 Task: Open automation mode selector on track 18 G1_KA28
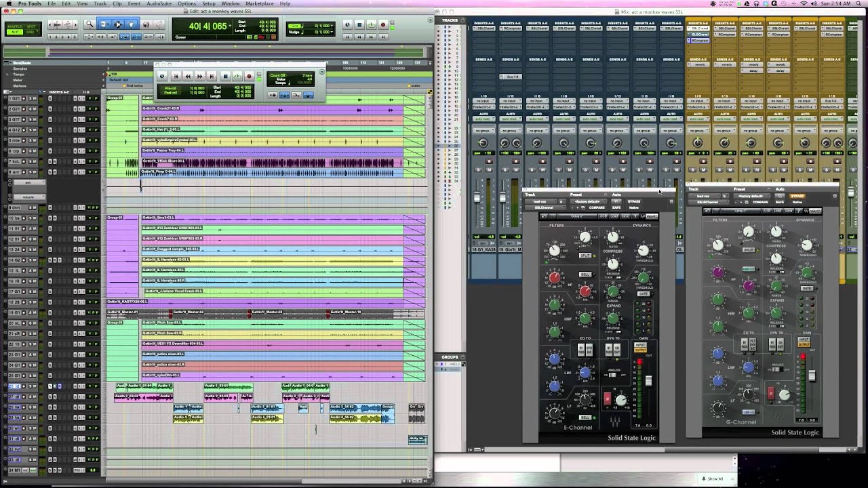[483, 120]
